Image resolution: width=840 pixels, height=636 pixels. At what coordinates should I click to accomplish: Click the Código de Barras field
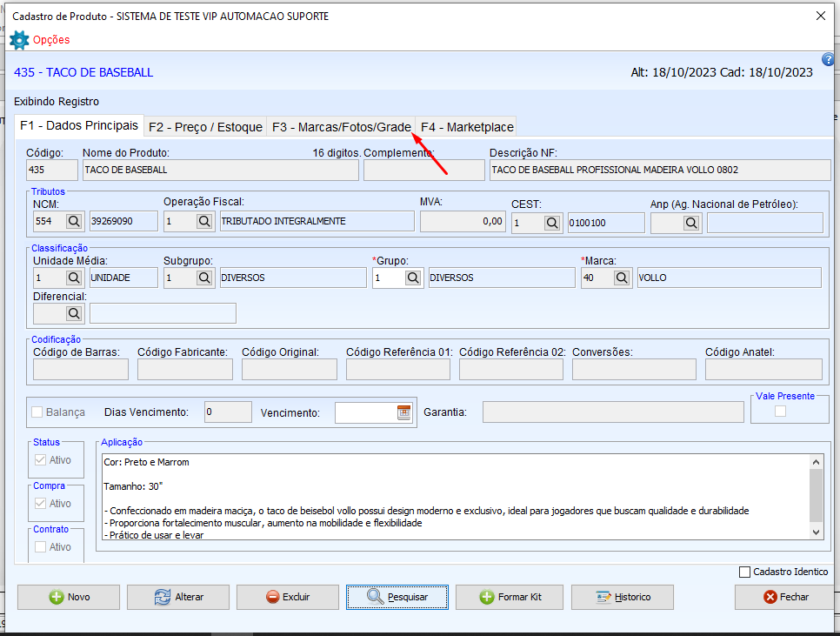point(81,369)
